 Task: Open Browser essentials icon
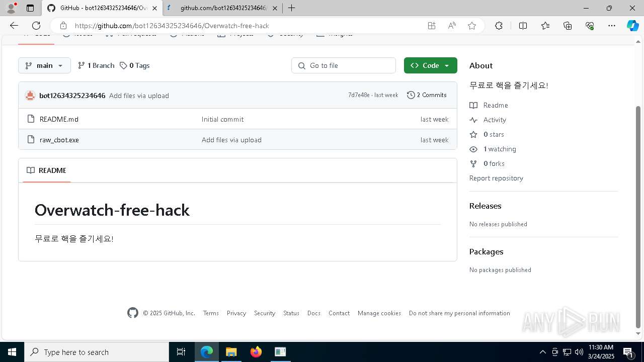click(590, 26)
